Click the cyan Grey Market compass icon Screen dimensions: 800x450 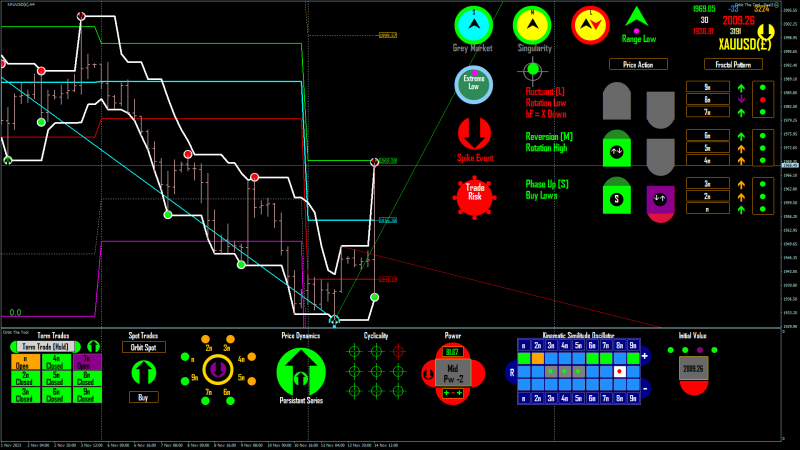[473, 25]
